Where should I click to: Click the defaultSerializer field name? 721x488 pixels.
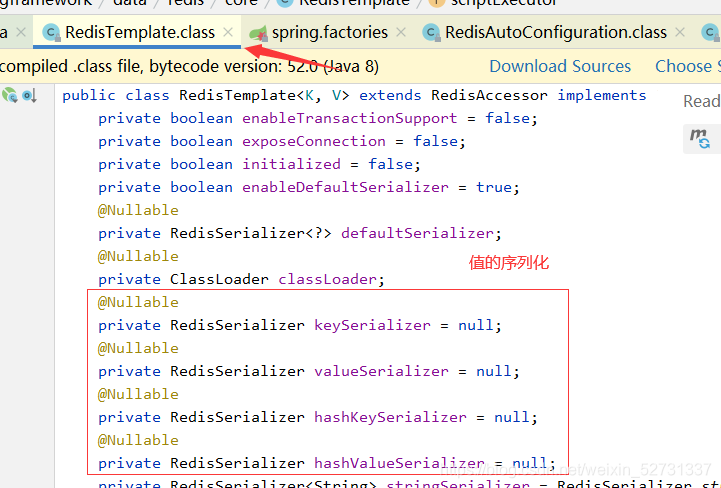pyautogui.click(x=418, y=233)
